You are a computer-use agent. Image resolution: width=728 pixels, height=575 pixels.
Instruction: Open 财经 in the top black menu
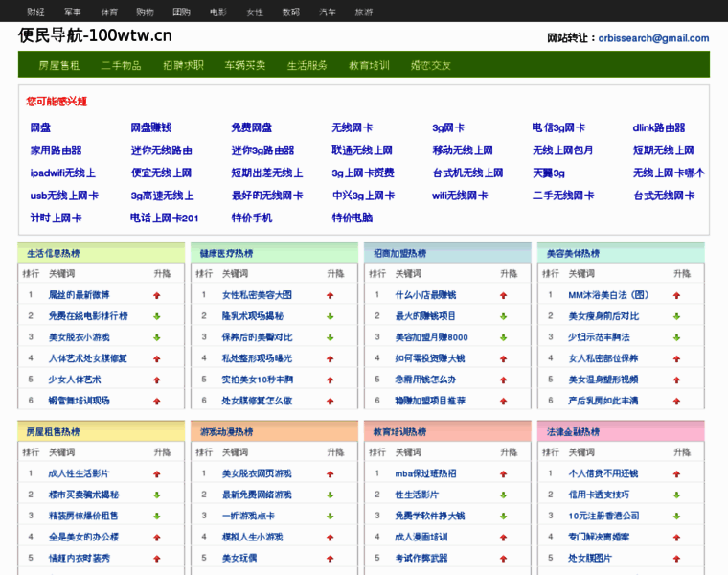(x=35, y=11)
